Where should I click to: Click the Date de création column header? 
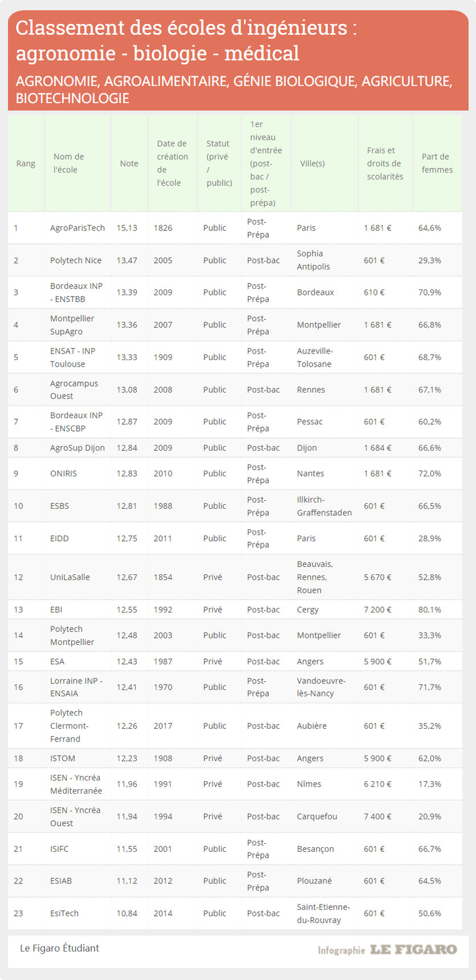(172, 163)
